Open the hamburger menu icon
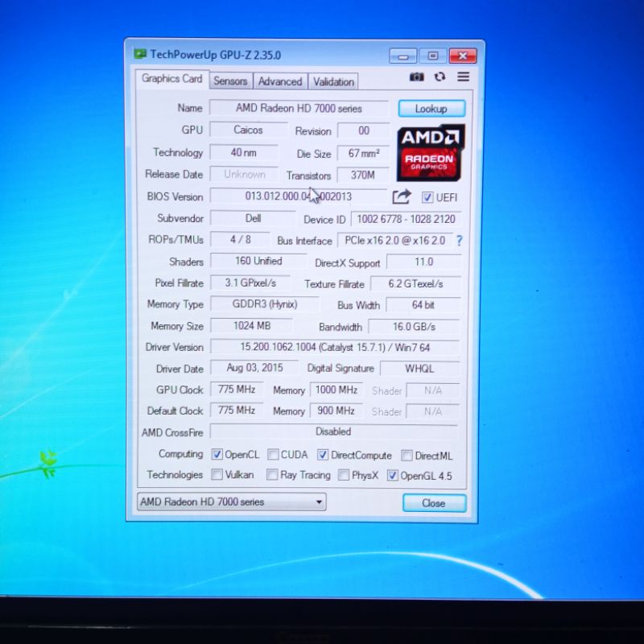Image resolution: width=644 pixels, height=644 pixels. 463,77
